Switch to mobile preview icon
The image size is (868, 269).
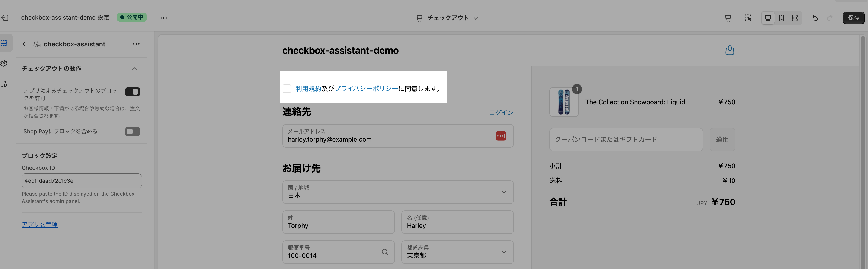coord(781,18)
